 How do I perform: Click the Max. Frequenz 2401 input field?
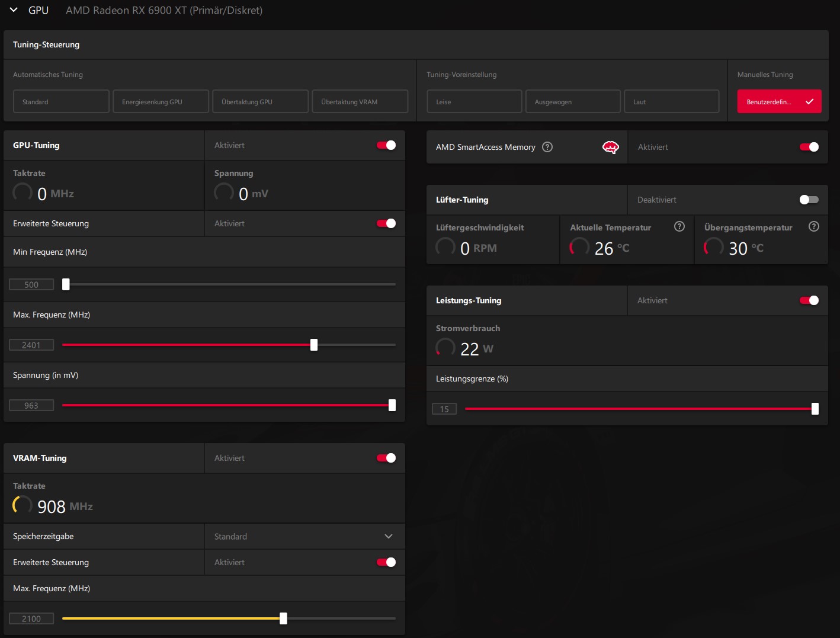[x=31, y=345]
